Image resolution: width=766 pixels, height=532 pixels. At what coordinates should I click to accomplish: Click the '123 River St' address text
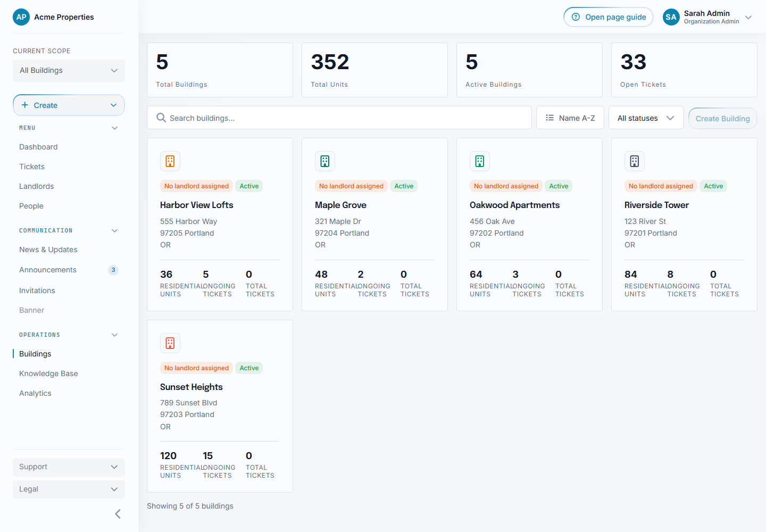[645, 221]
